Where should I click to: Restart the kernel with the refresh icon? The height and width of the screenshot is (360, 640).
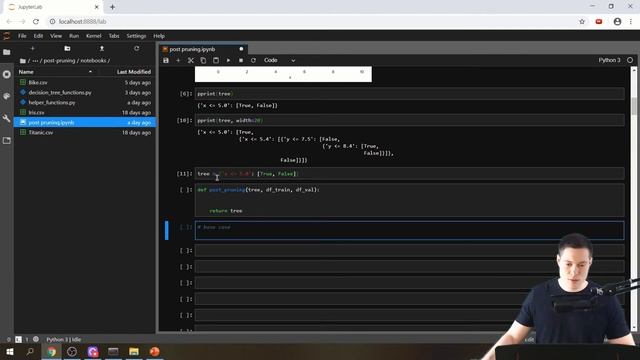[x=253, y=60]
